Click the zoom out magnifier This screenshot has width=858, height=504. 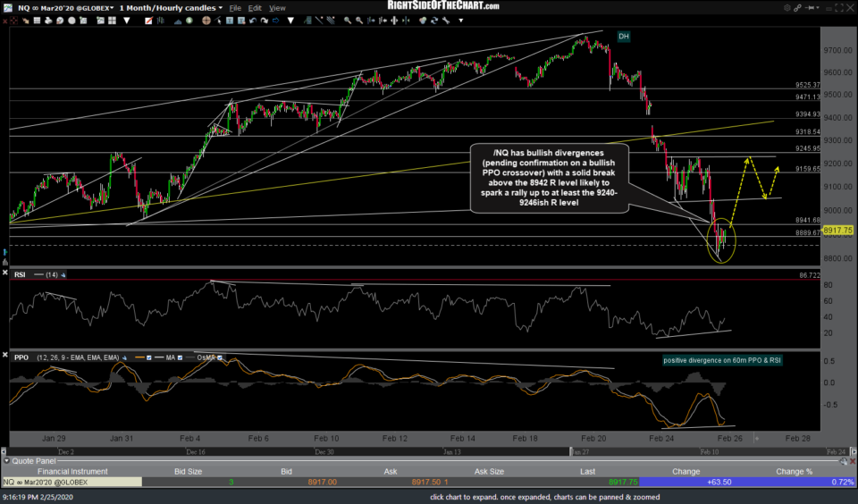click(x=359, y=21)
